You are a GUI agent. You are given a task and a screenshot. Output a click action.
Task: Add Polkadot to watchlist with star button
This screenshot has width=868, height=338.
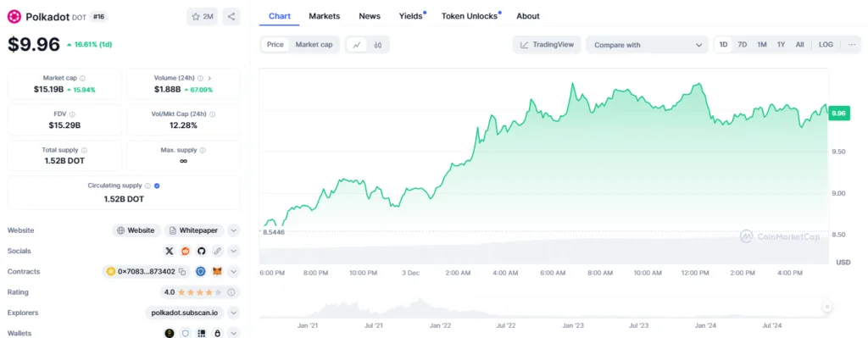(x=202, y=17)
